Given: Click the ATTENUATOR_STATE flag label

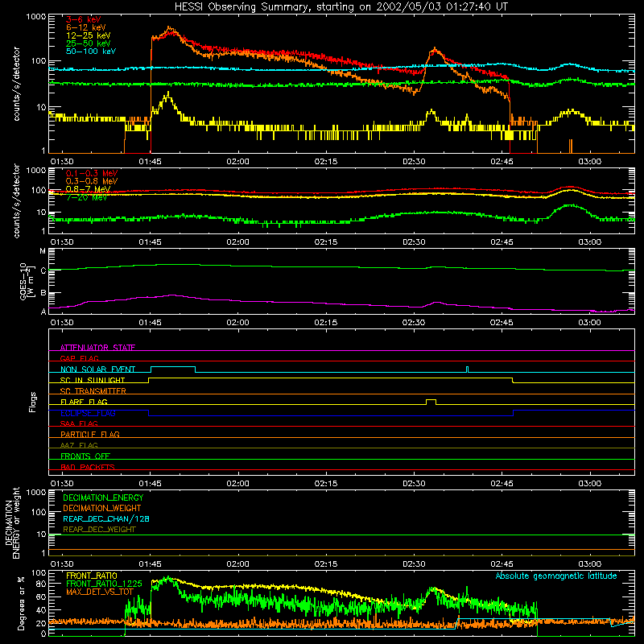Looking at the screenshot, I should pyautogui.click(x=97, y=348).
